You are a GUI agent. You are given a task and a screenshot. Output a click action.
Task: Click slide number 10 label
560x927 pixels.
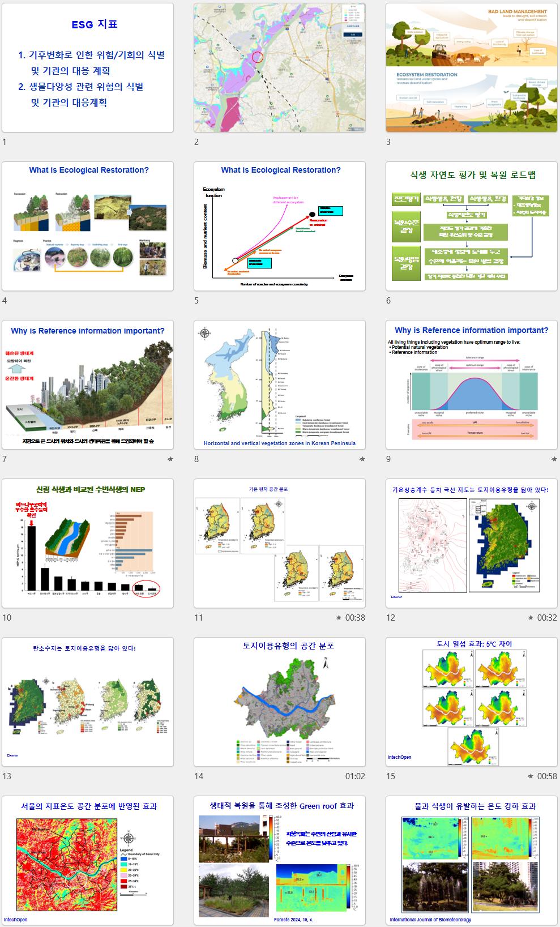coord(7,618)
